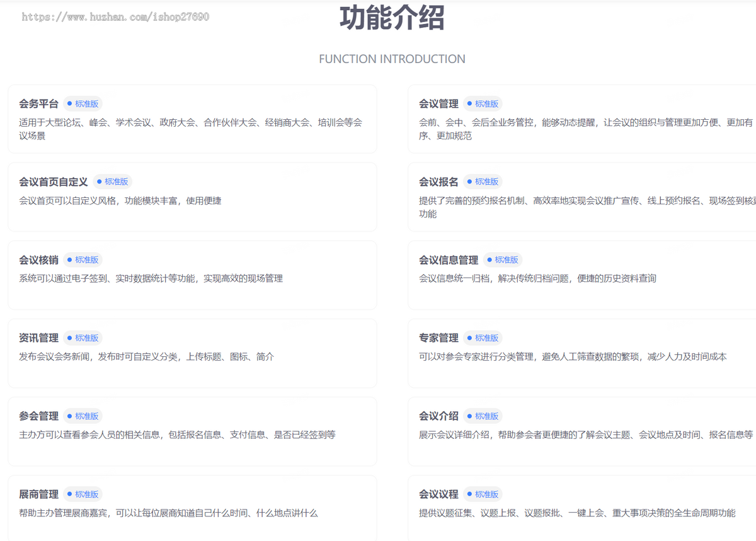The width and height of the screenshot is (756, 541).
Task: Select the 会议首页自定义 heading
Action: coord(54,182)
